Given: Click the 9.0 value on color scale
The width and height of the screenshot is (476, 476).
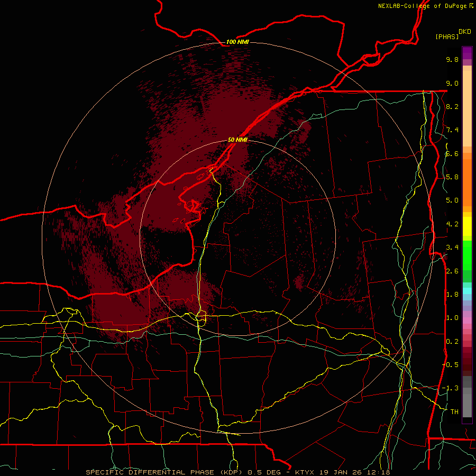Looking at the screenshot, I should point(452,83).
